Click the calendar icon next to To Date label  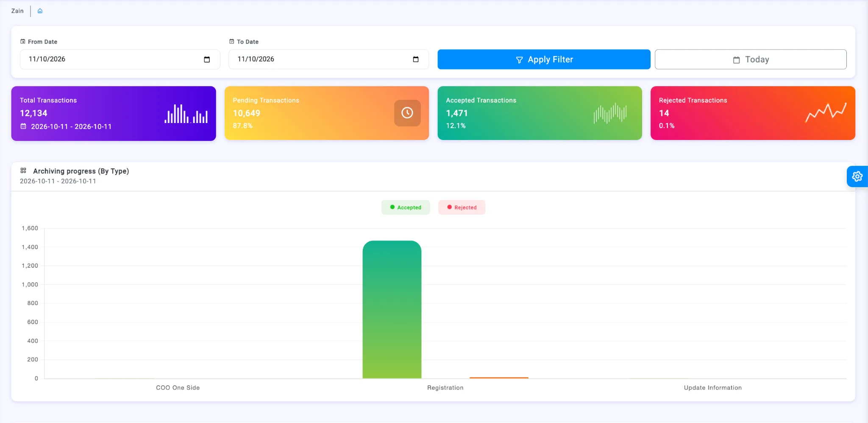pos(232,42)
